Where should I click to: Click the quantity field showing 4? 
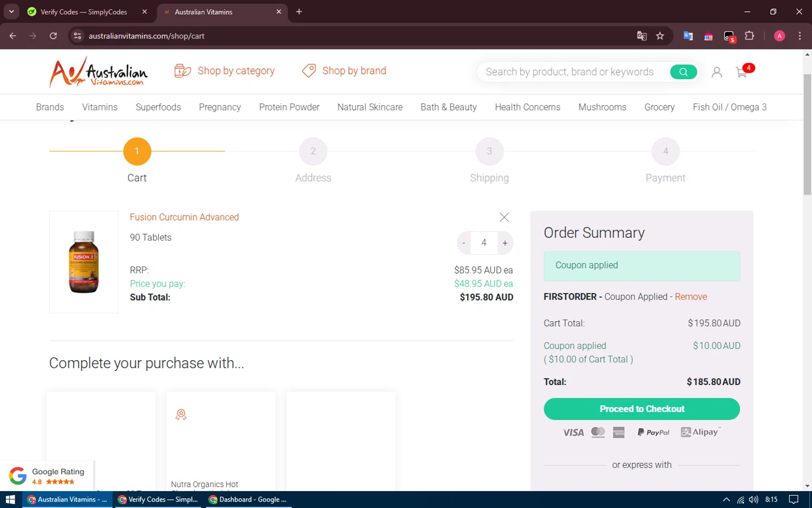pos(484,243)
